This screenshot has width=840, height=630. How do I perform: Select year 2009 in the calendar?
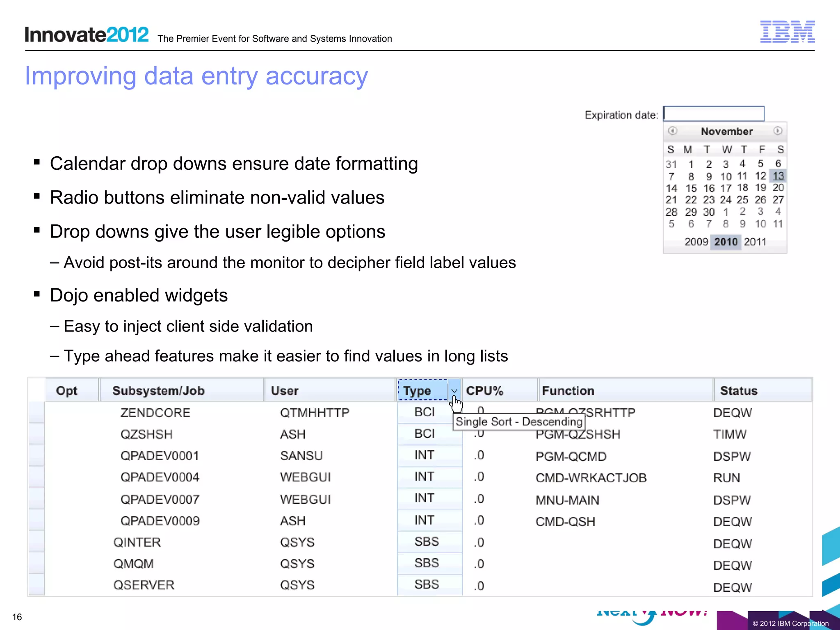[x=696, y=242]
